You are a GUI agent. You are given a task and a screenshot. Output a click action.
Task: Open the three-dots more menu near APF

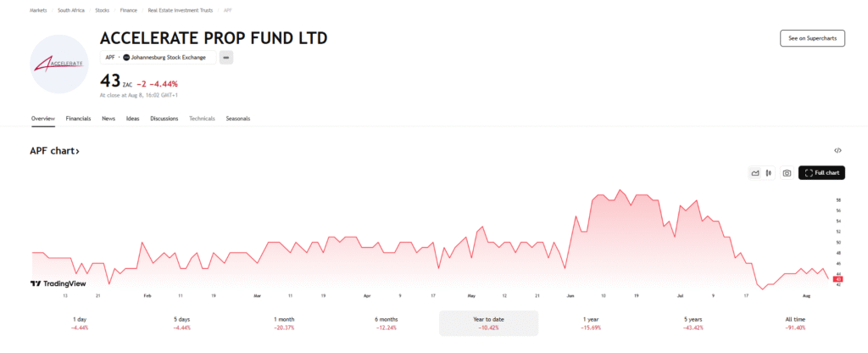coord(226,57)
